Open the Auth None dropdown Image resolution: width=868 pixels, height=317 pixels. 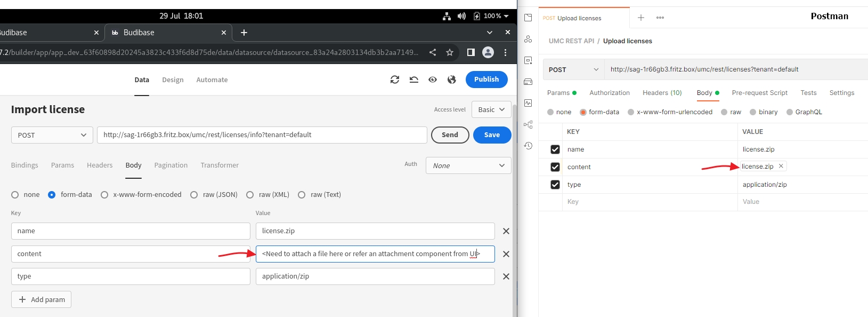pos(468,165)
